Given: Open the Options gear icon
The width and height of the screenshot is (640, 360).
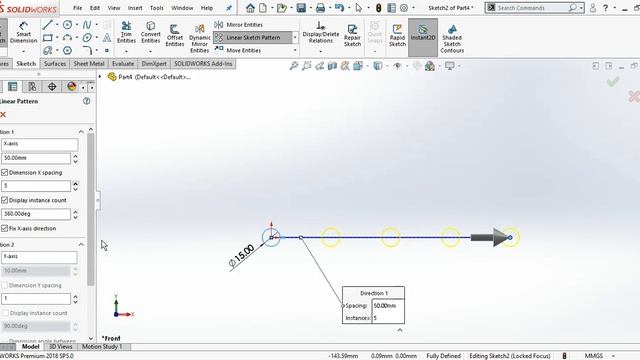Looking at the screenshot, I should tap(404, 8).
